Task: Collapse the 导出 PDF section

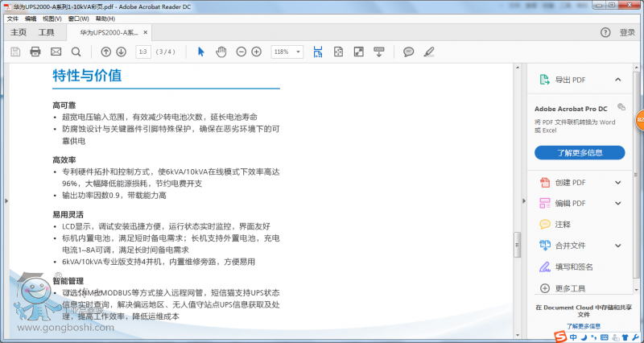Action: [x=617, y=80]
